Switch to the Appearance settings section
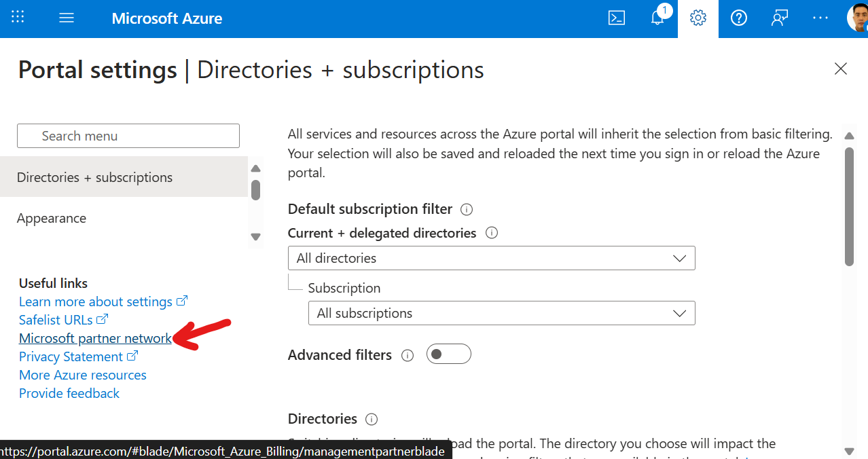The height and width of the screenshot is (459, 868). point(51,218)
